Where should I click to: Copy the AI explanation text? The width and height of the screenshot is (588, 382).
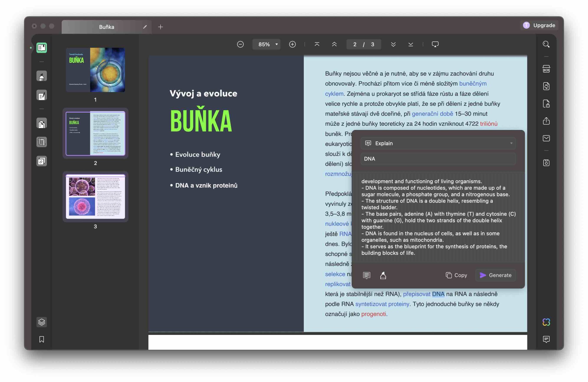click(x=456, y=275)
